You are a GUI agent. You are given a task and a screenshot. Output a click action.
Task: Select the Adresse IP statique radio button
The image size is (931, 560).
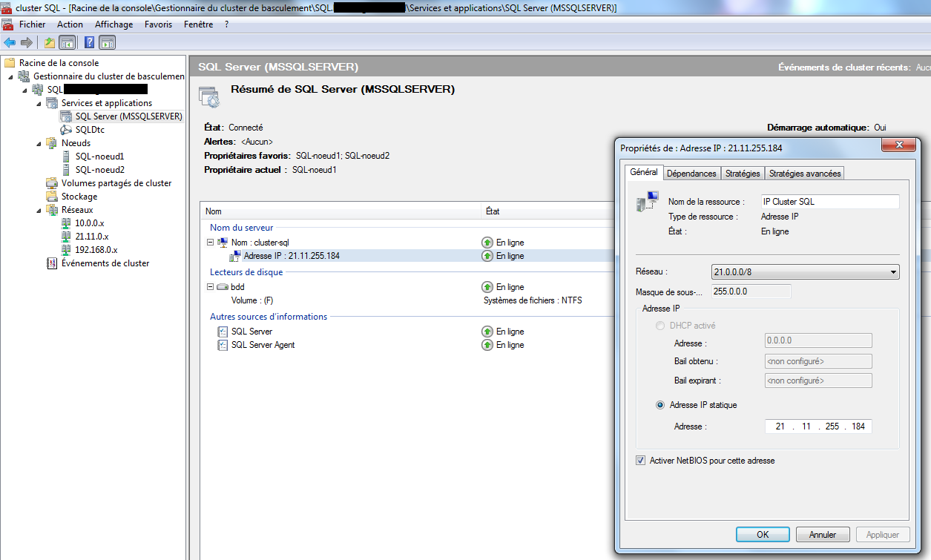(x=660, y=405)
